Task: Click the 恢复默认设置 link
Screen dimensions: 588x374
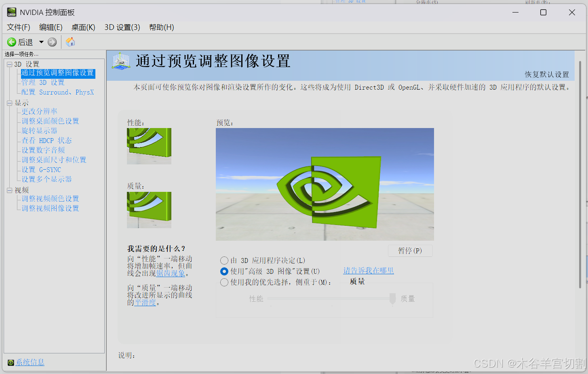Action: coord(546,74)
